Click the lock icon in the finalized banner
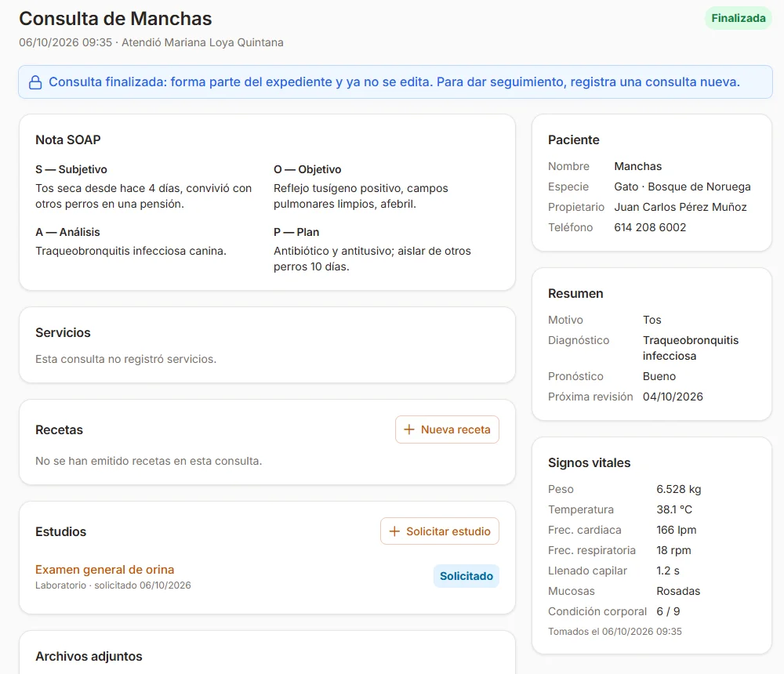 [x=35, y=82]
